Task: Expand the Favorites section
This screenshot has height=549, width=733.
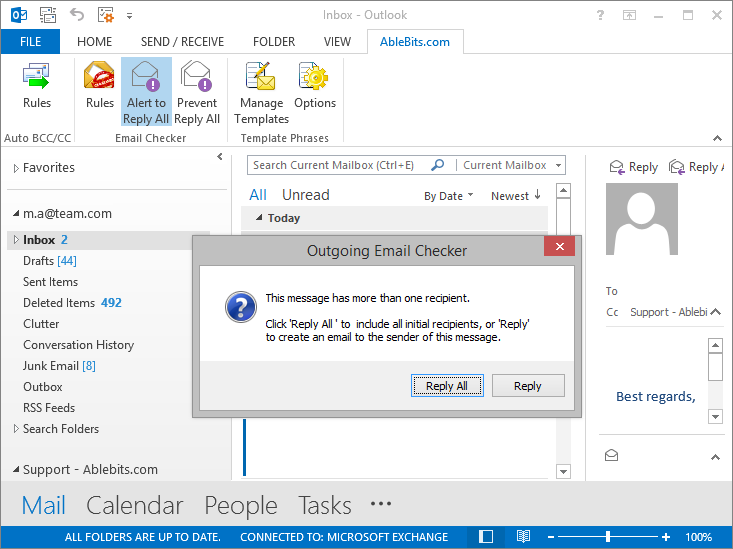Action: click(16, 168)
